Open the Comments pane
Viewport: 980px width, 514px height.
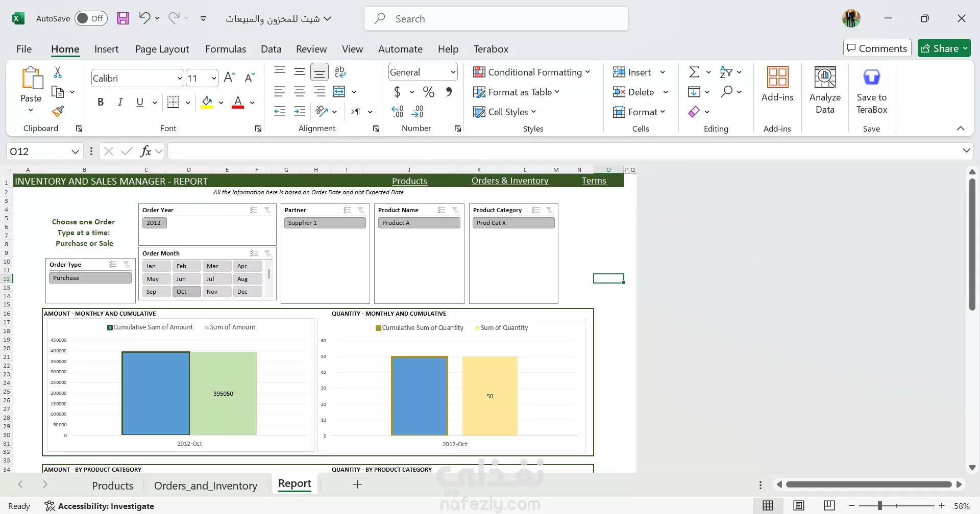(877, 48)
